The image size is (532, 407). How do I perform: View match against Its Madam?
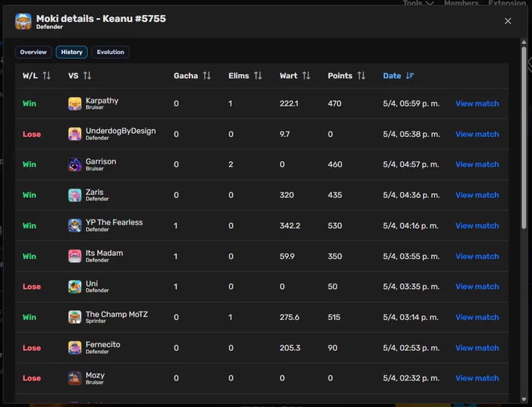coord(477,256)
